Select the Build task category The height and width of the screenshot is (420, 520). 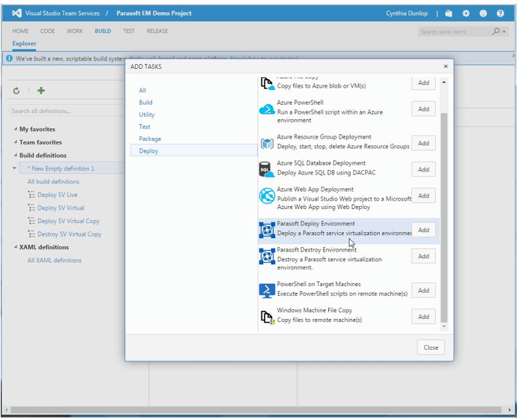pyautogui.click(x=145, y=103)
